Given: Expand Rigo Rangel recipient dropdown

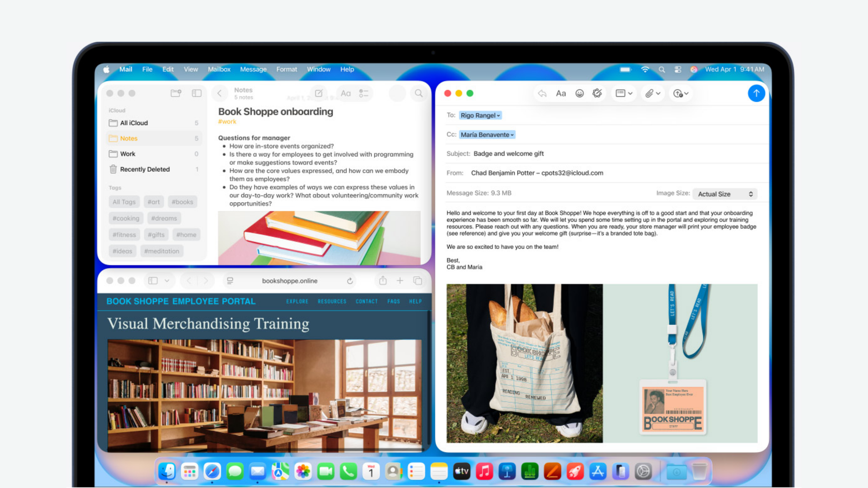Looking at the screenshot, I should coord(498,116).
